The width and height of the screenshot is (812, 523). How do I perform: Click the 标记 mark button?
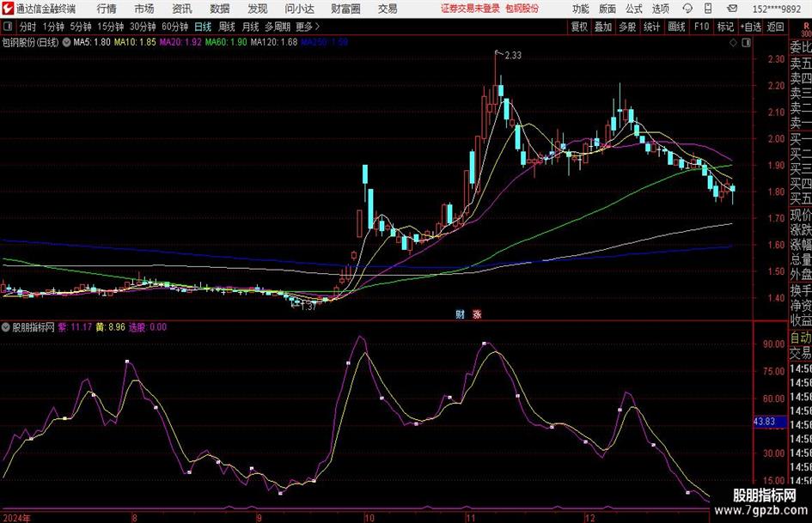click(725, 27)
